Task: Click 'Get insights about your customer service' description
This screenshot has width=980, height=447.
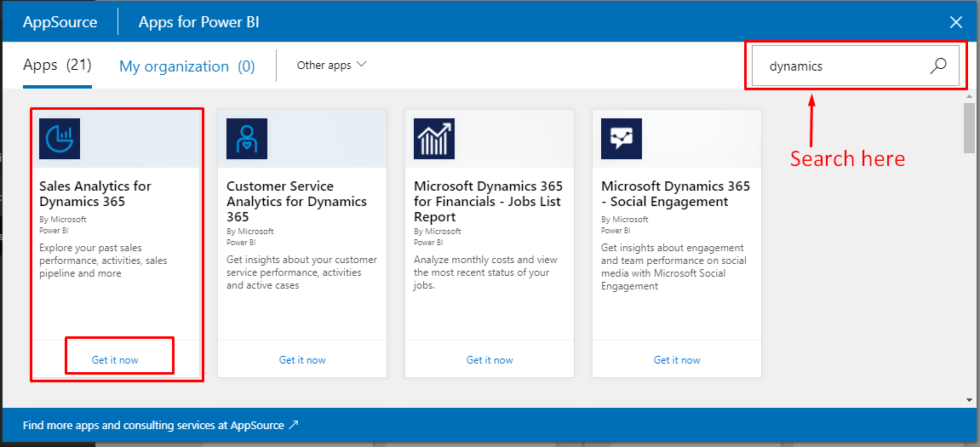Action: [302, 272]
